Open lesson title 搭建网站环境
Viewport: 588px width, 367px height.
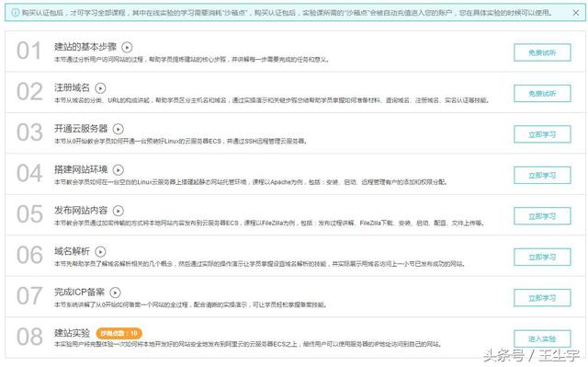coord(81,169)
